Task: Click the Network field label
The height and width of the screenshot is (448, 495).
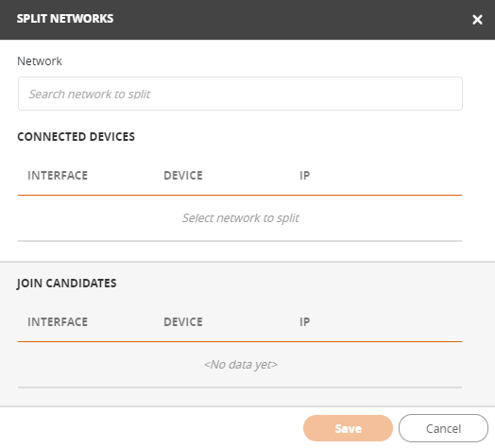Action: tap(40, 61)
